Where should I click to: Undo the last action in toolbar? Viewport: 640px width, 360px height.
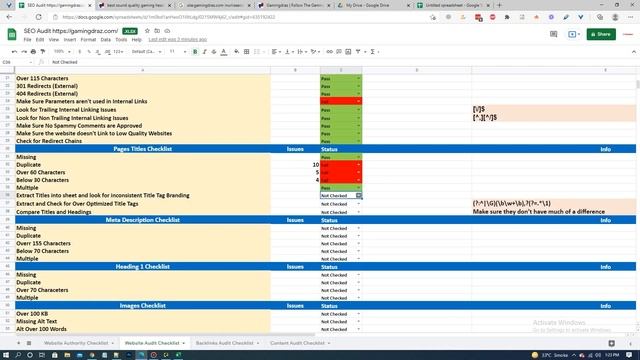[14, 52]
